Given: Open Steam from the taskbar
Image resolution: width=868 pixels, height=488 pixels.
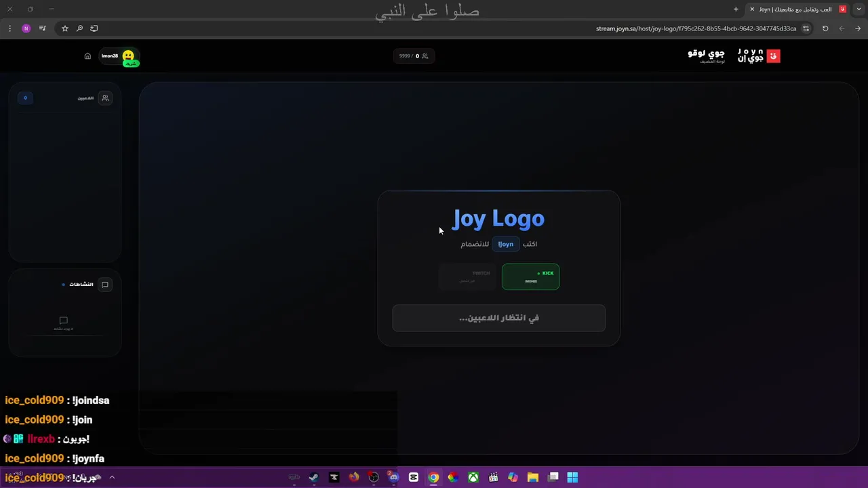Looking at the screenshot, I should tap(314, 477).
